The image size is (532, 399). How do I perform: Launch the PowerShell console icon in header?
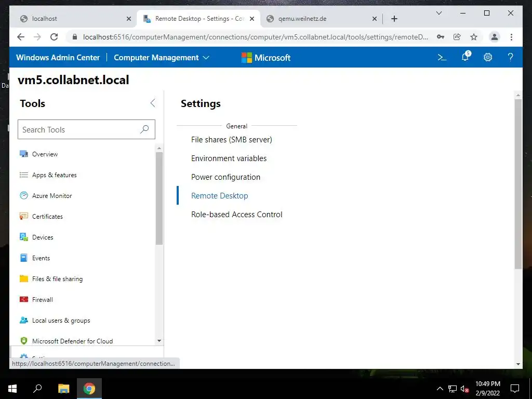[442, 57]
